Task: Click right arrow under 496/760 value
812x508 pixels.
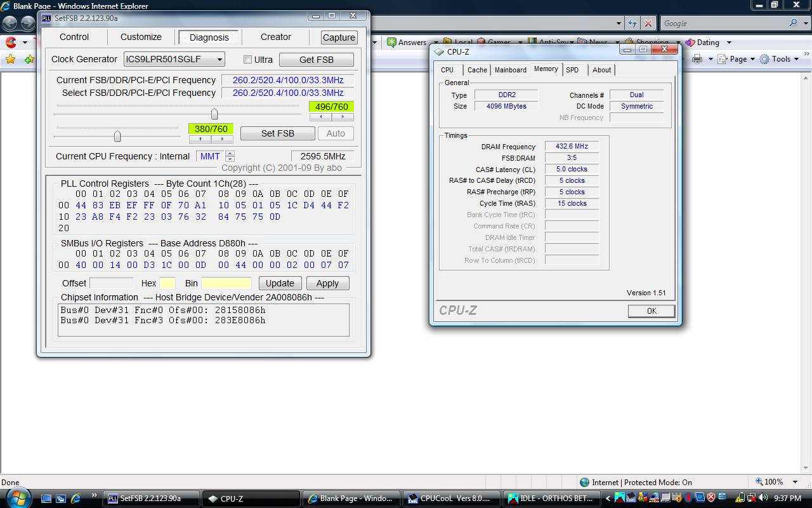Action: point(343,117)
